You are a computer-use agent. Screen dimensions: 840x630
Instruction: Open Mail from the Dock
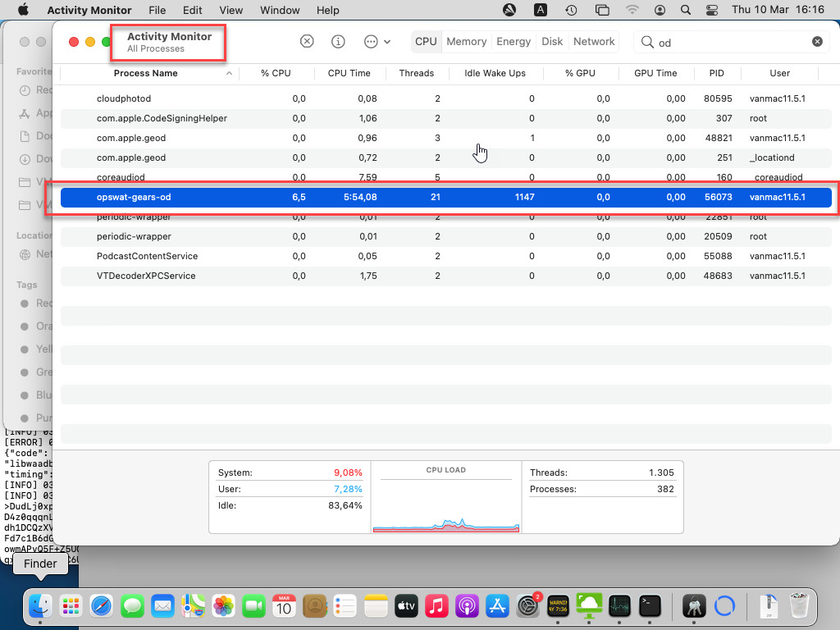pos(162,606)
